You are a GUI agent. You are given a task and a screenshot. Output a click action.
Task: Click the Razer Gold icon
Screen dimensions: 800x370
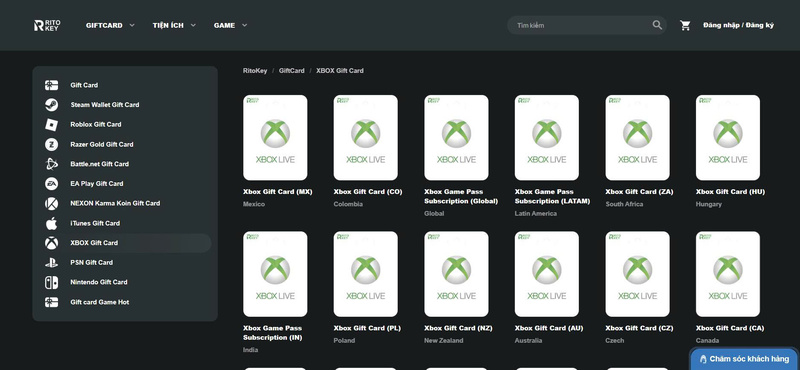click(x=51, y=144)
